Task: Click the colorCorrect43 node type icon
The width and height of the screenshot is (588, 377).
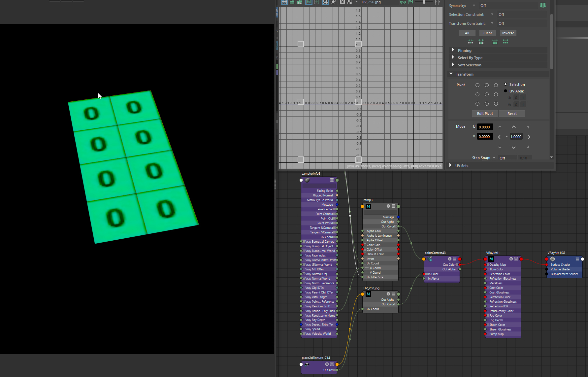Action: [x=430, y=259]
